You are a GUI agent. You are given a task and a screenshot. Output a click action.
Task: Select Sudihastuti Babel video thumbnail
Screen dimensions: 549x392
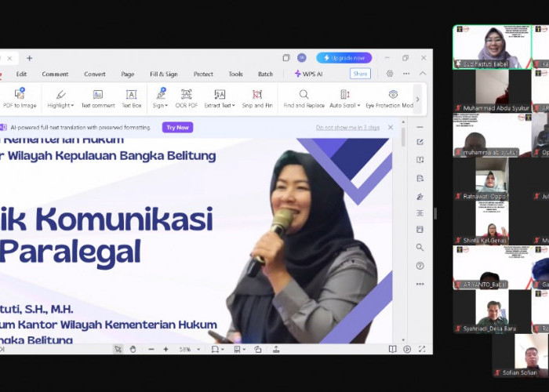click(x=492, y=47)
